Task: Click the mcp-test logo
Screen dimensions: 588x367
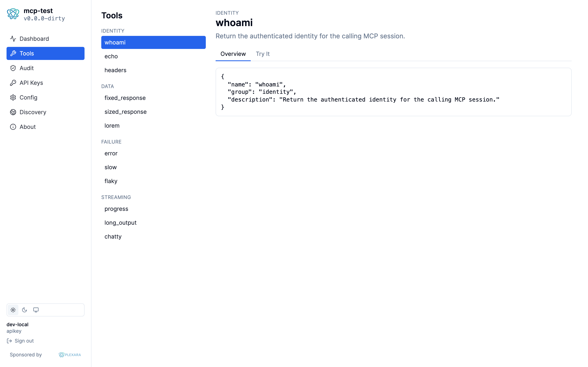Action: pos(13,14)
